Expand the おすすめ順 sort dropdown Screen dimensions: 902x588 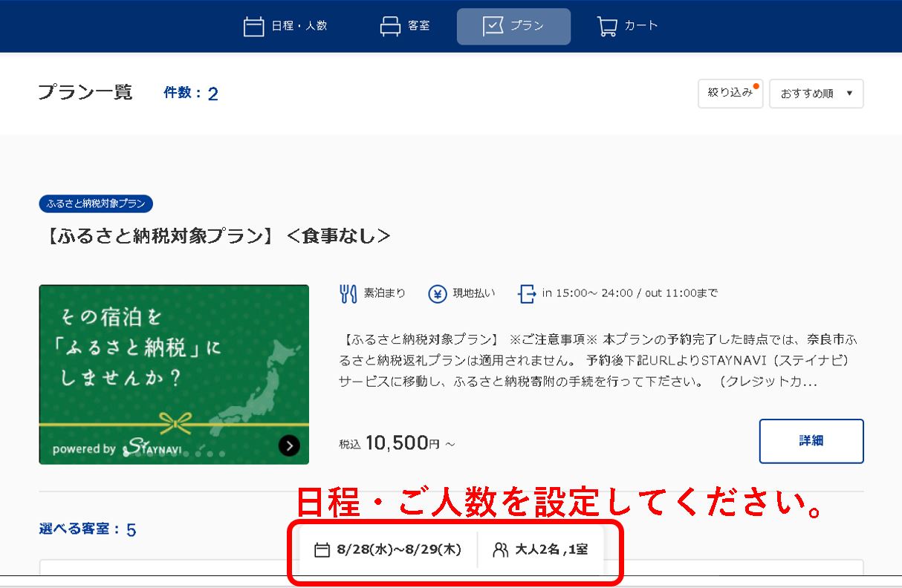[x=816, y=94]
